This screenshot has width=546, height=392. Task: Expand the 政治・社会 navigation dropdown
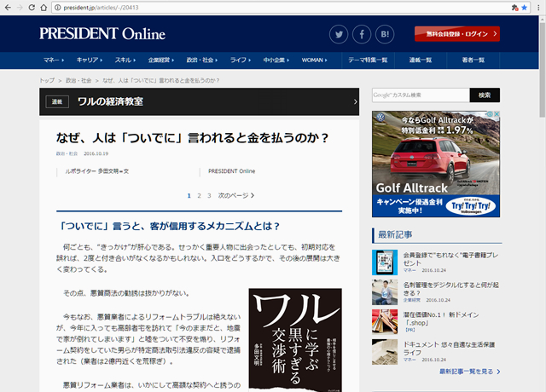(202, 61)
